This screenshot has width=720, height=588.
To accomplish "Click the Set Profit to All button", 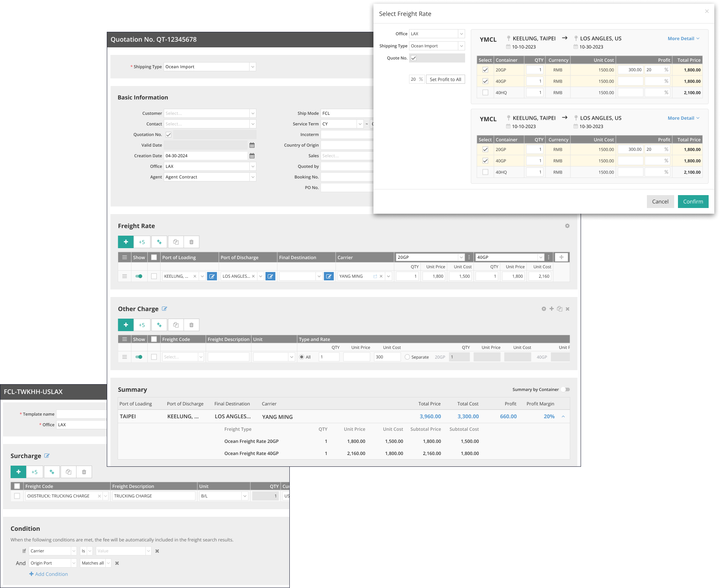I will click(445, 79).
